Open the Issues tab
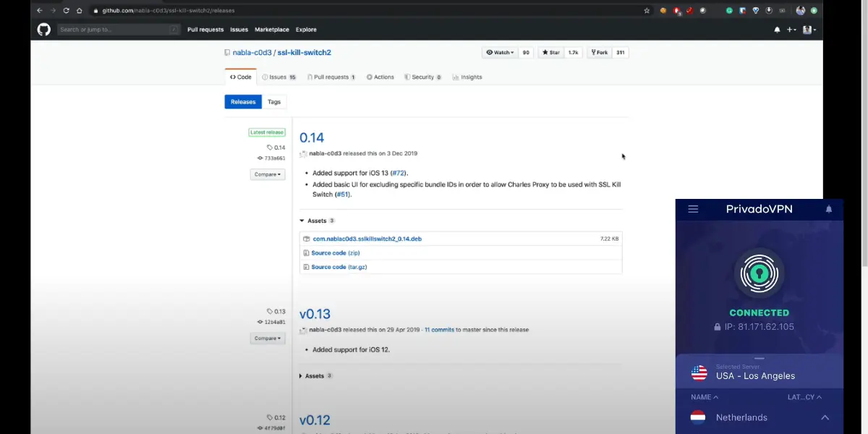 pos(278,77)
